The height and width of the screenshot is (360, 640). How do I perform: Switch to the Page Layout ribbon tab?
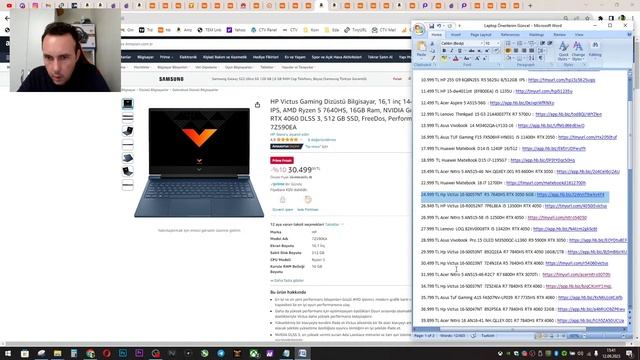481,35
